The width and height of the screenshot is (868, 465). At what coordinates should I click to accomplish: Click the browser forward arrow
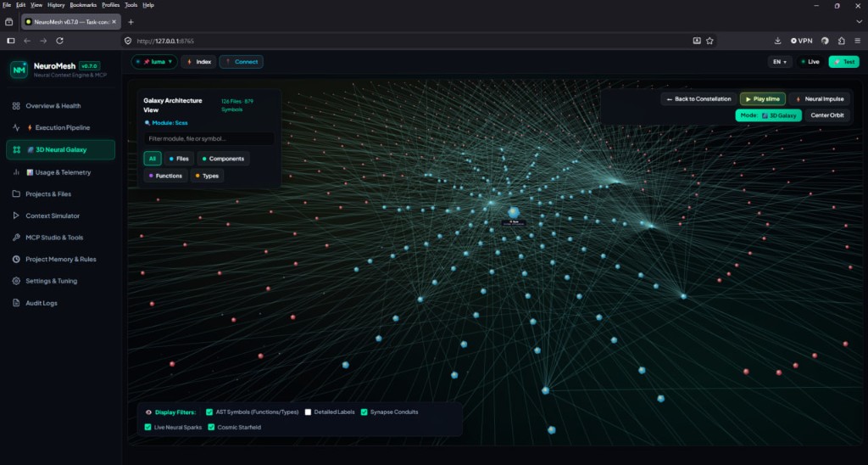[x=43, y=41]
